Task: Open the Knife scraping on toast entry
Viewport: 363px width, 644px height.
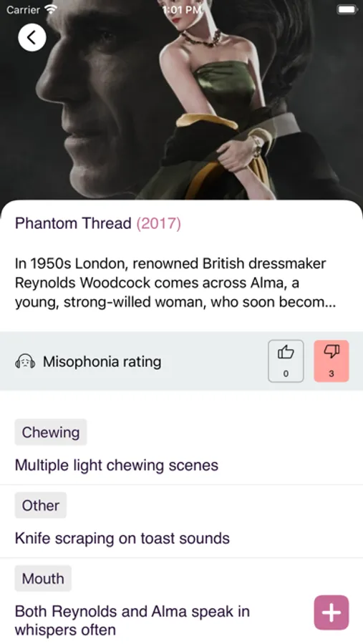Action: click(122, 538)
